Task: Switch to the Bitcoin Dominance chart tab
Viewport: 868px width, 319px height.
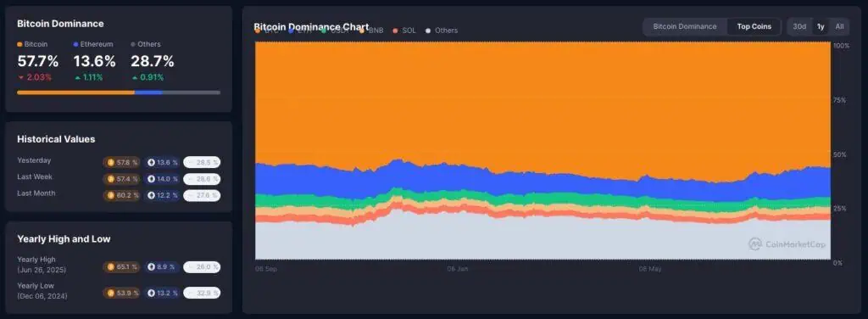Action: click(x=684, y=26)
